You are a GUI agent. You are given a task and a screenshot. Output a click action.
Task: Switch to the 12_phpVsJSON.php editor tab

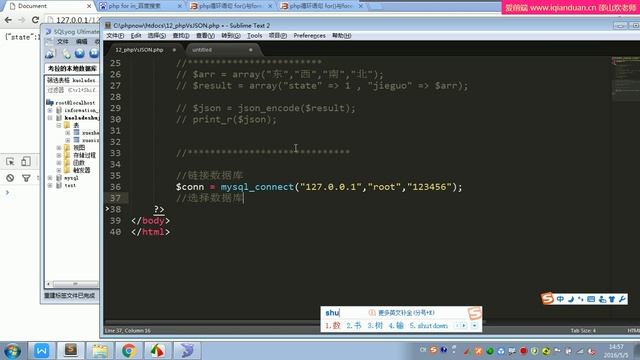(139, 50)
